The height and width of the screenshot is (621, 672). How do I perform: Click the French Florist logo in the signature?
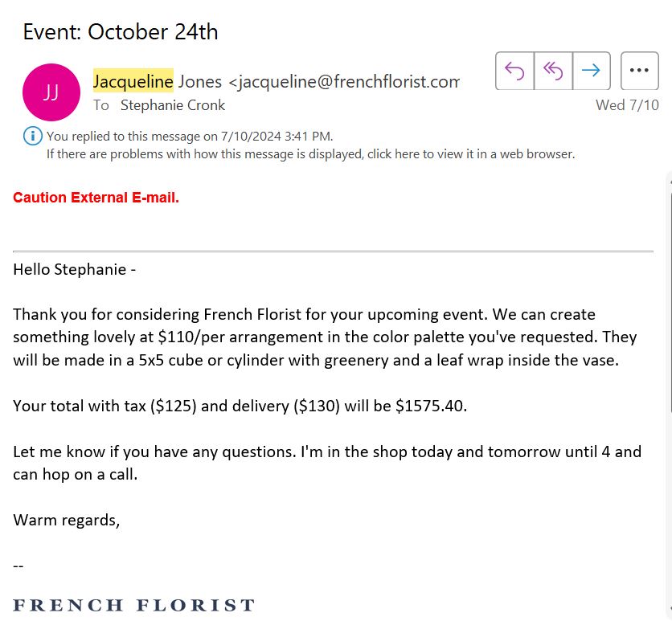133,604
